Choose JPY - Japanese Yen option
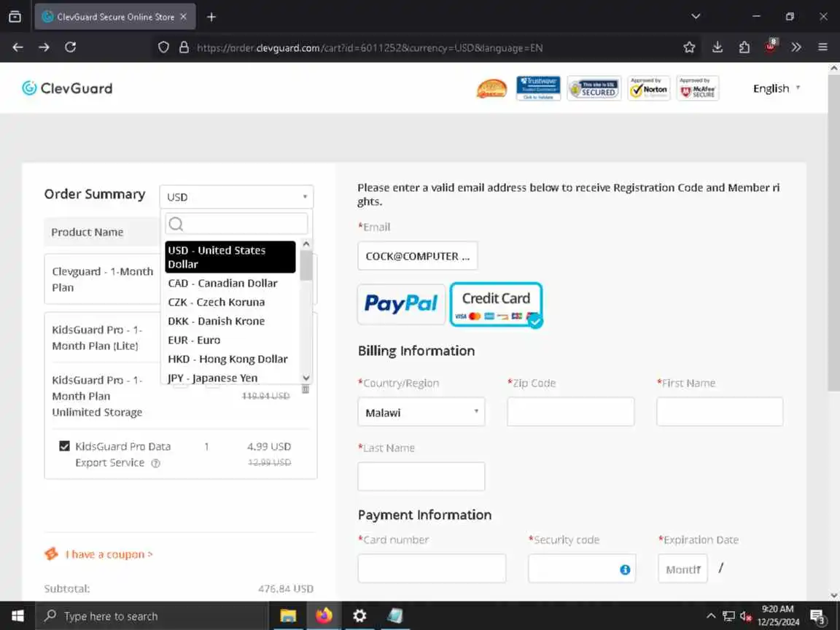Screen dimensions: 840x630 [x=230, y=378]
